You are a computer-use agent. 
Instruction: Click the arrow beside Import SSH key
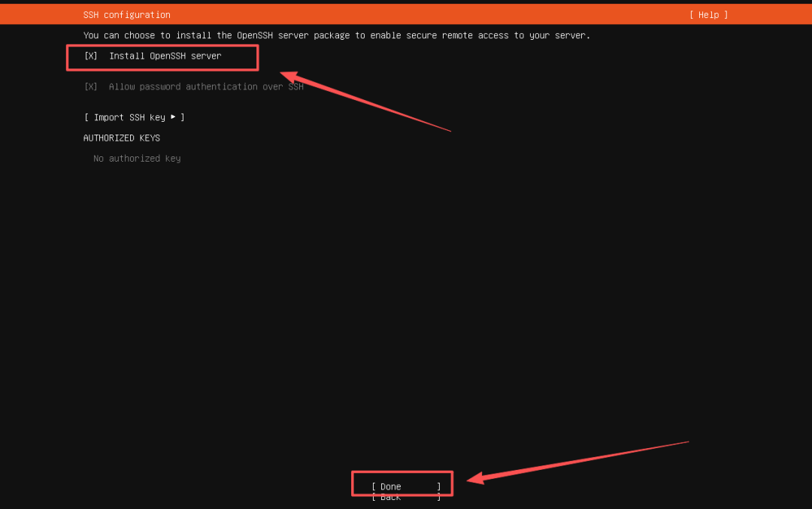(x=173, y=117)
